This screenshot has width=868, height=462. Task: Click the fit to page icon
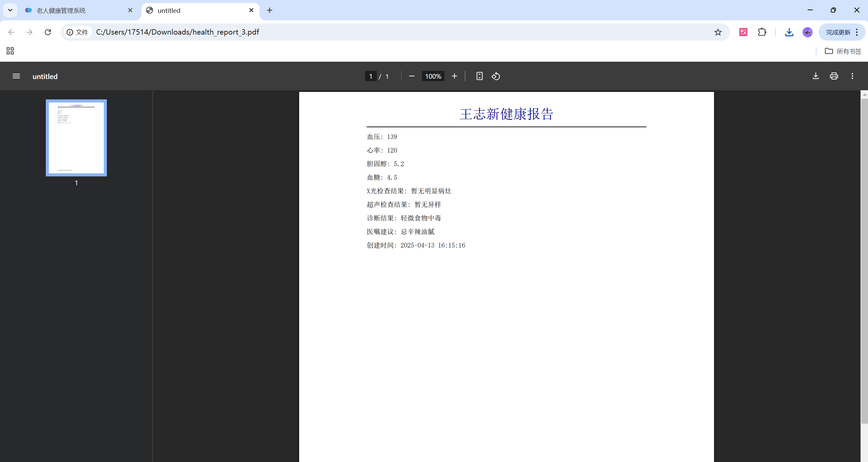pyautogui.click(x=479, y=76)
